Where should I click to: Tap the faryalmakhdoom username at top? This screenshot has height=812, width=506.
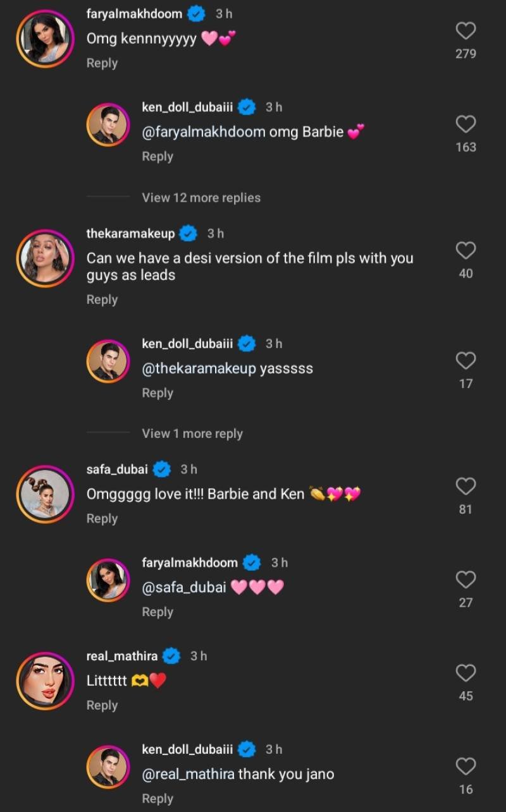134,14
